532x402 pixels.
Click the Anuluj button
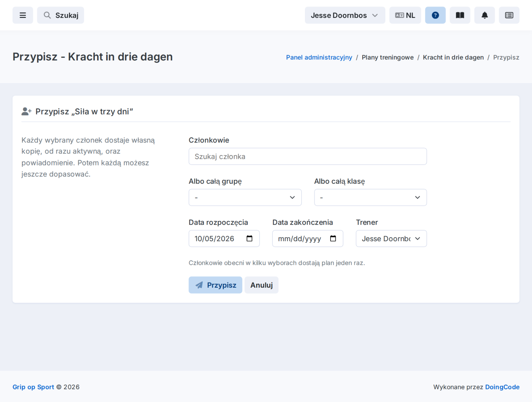coord(261,285)
